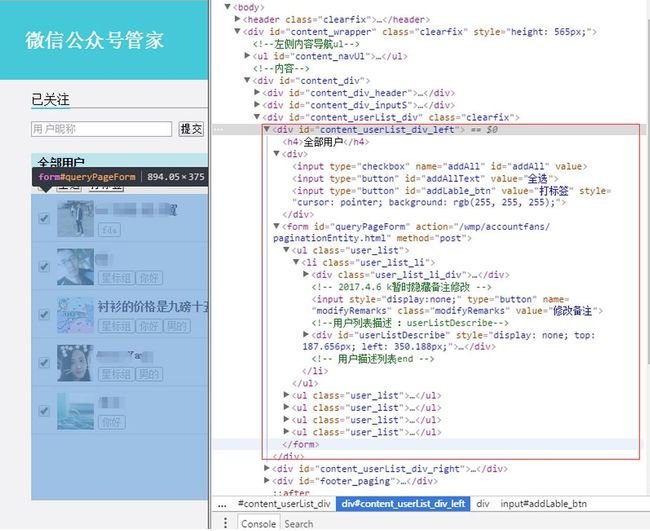The image size is (650, 531).
Task: Collapse the body element node
Action: point(228,7)
